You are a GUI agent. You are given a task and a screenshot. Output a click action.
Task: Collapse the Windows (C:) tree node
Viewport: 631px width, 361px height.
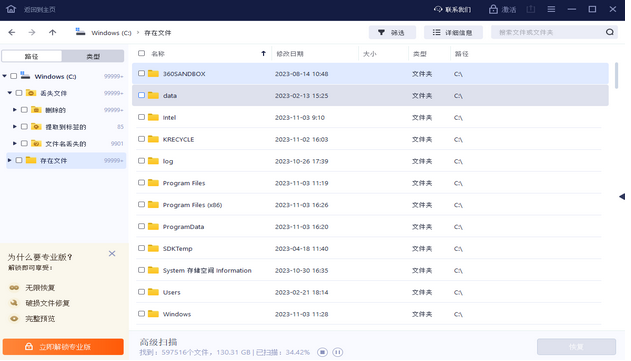tap(4, 76)
